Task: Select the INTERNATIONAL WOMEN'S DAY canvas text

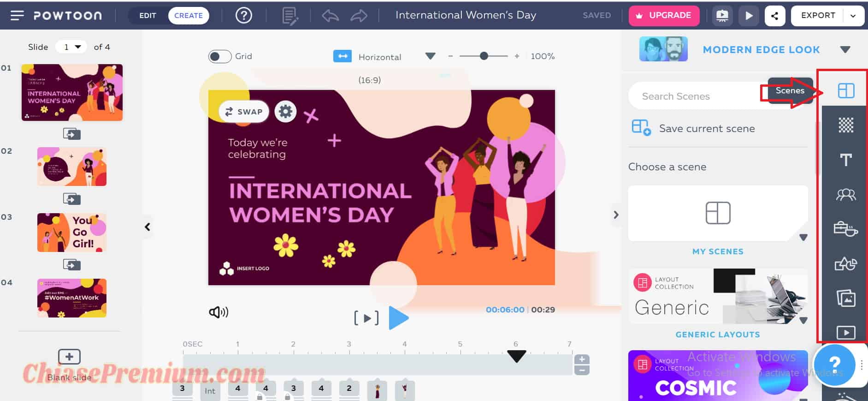Action: tap(320, 203)
